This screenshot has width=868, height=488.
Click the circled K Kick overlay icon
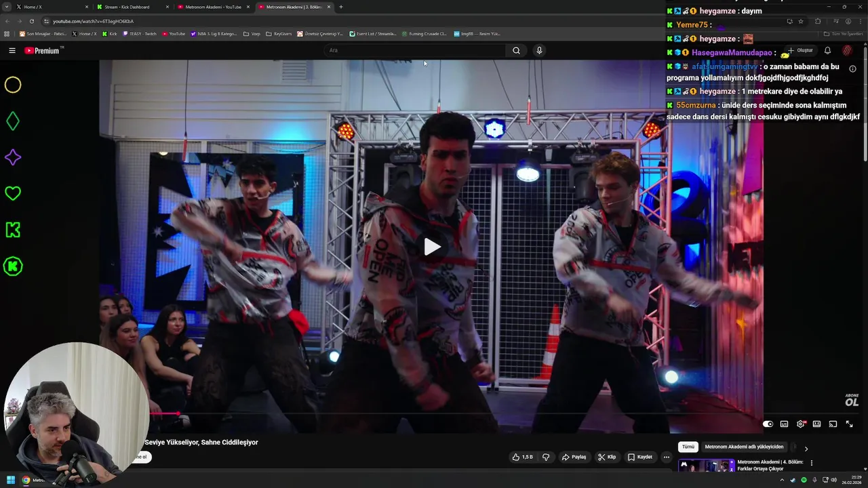click(13, 266)
